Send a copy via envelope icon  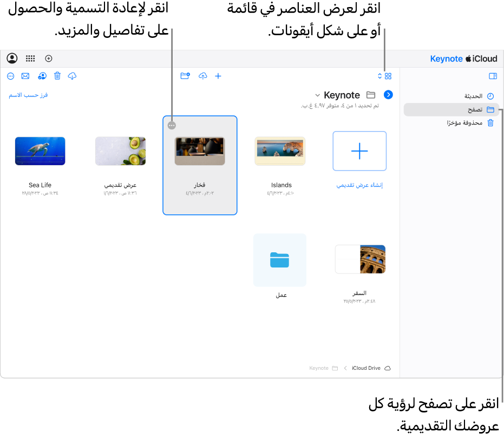click(x=25, y=76)
